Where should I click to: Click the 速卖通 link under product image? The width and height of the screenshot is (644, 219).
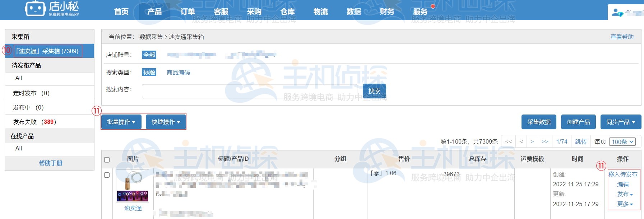pos(133,208)
